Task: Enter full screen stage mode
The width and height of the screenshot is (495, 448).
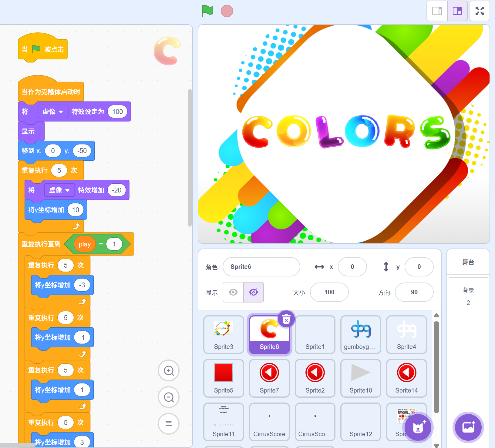Action: [480, 11]
